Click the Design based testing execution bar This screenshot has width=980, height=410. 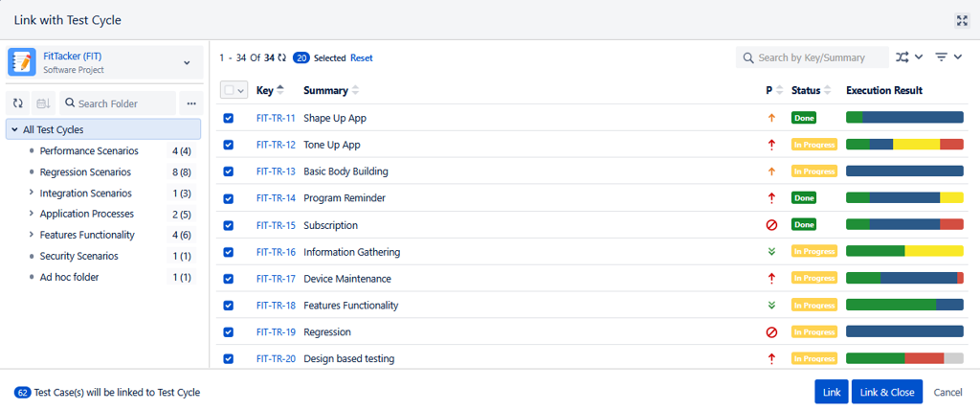[904, 358]
